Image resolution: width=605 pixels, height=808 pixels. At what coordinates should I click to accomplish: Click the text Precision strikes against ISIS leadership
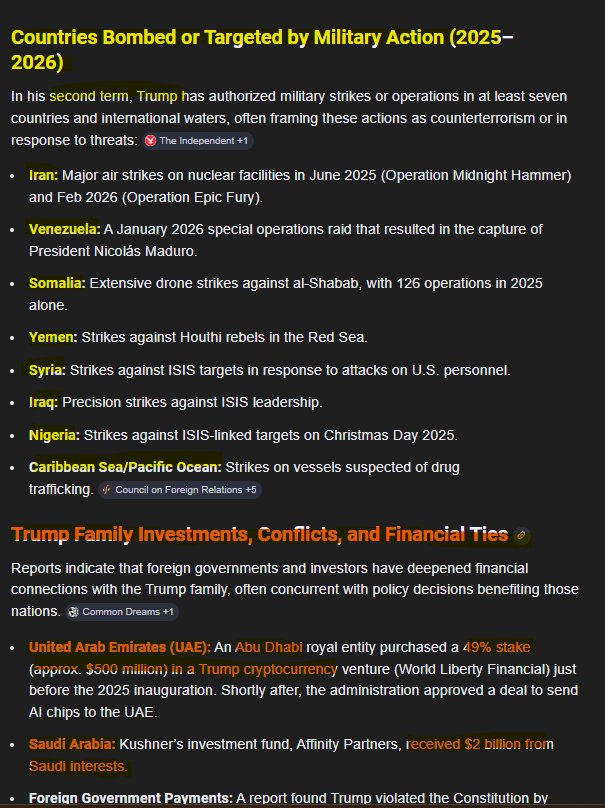(191, 402)
